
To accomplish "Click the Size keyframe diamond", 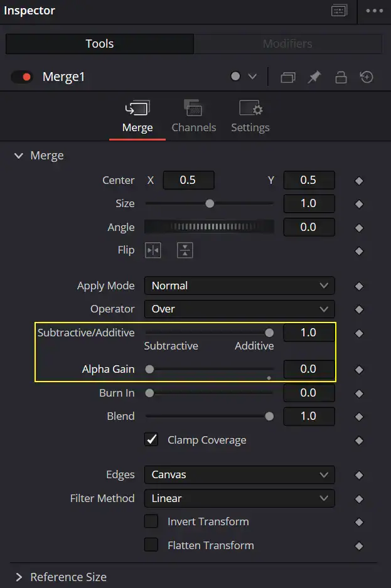I will click(x=359, y=204).
